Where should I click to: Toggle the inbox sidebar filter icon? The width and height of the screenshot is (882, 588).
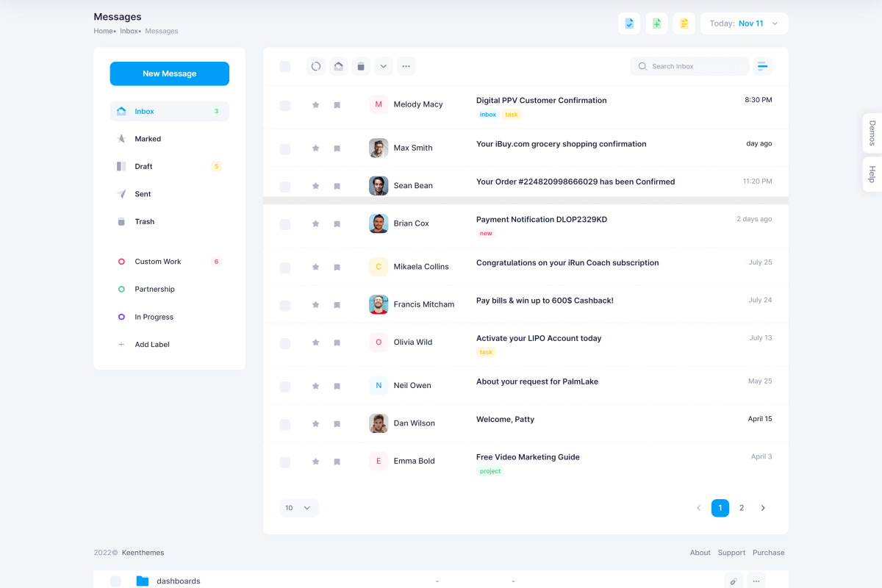[x=762, y=66]
